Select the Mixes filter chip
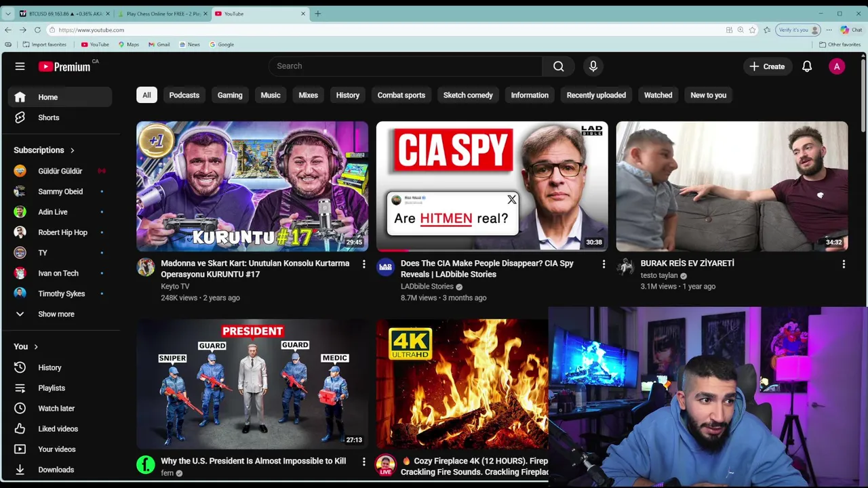 click(x=309, y=95)
